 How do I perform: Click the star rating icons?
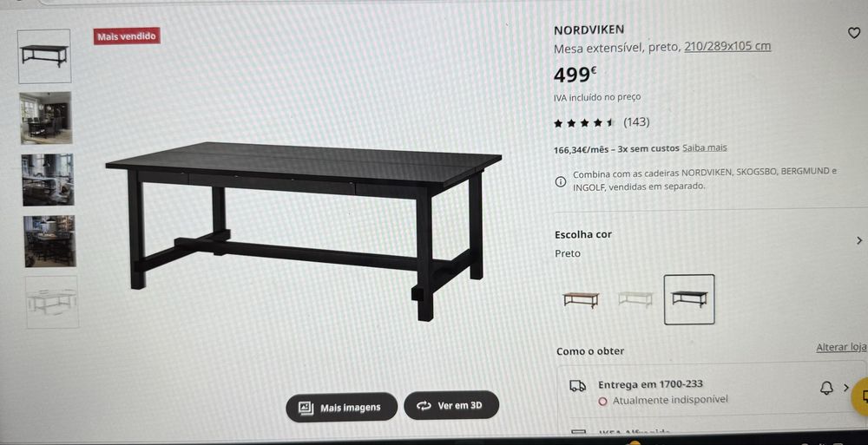click(x=584, y=123)
